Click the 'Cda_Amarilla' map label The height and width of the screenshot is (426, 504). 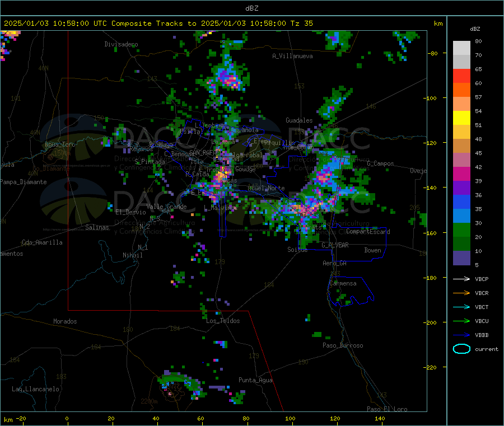tap(42, 242)
